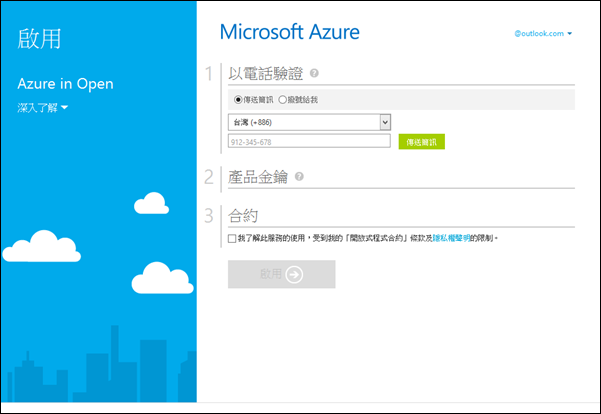Click the 產品金鑰 section heading
The image size is (601, 414).
tap(258, 177)
